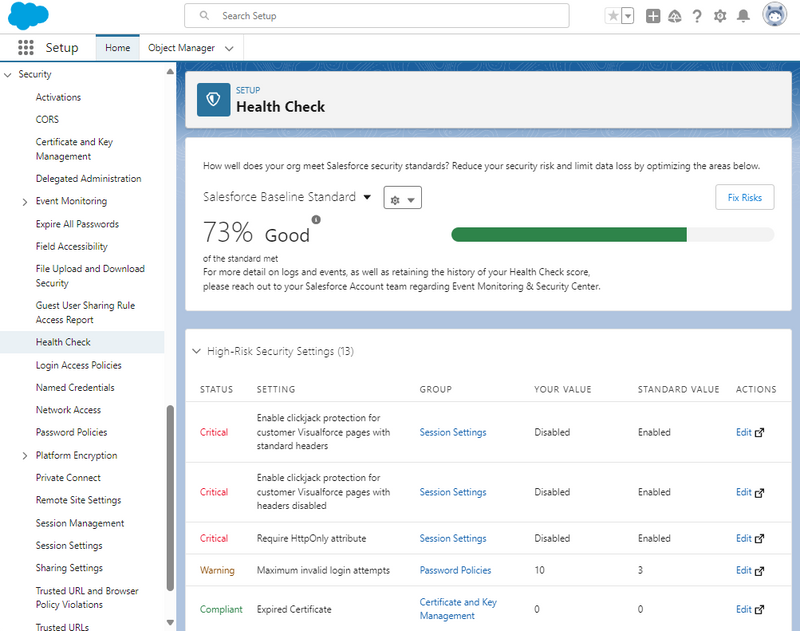Image resolution: width=800 pixels, height=631 pixels.
Task: Collapse the Security tree section
Action: pyautogui.click(x=8, y=75)
